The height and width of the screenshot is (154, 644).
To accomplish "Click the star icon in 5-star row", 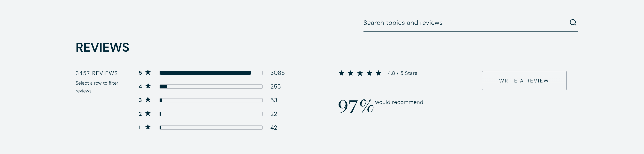I will coord(148,73).
